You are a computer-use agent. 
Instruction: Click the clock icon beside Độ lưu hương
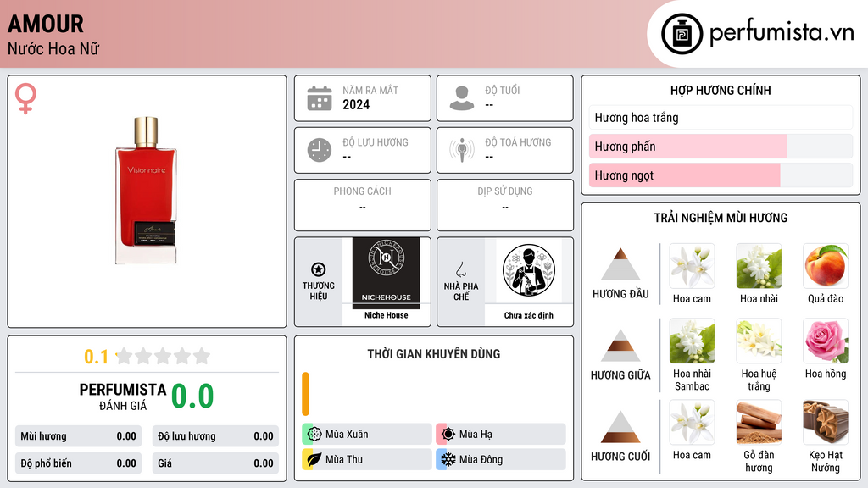pyautogui.click(x=320, y=150)
